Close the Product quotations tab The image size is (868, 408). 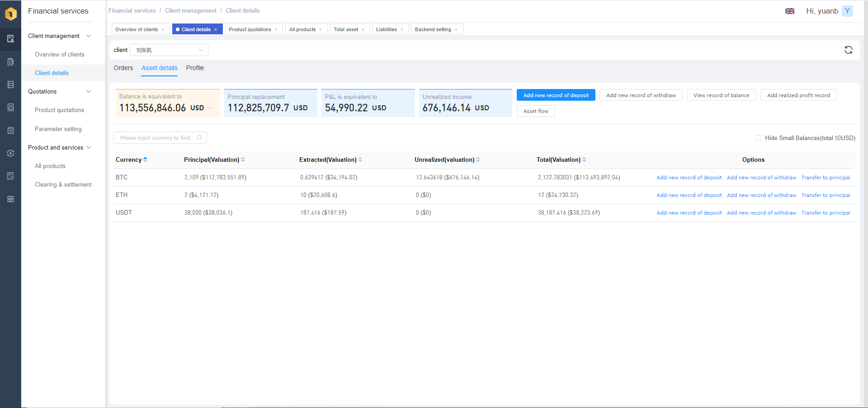(276, 30)
